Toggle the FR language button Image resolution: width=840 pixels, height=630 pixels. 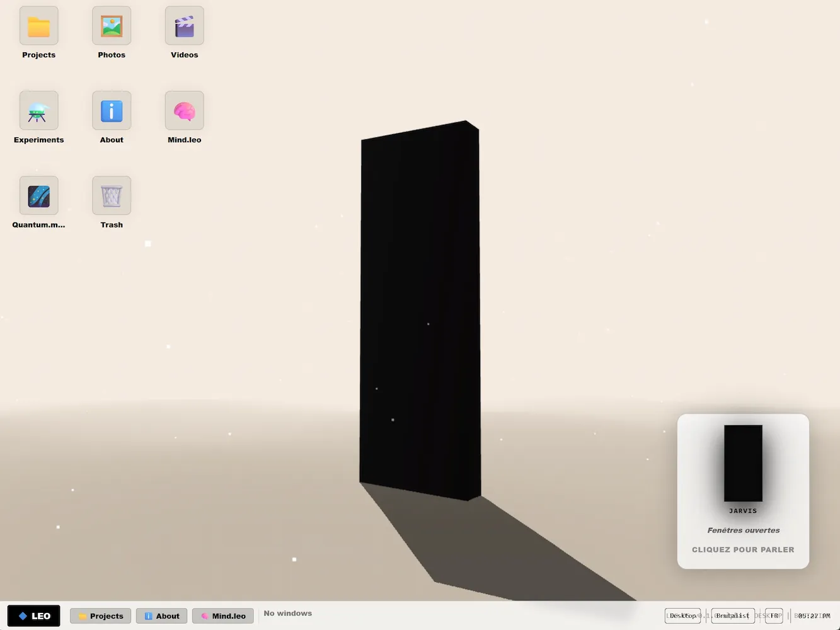point(773,616)
